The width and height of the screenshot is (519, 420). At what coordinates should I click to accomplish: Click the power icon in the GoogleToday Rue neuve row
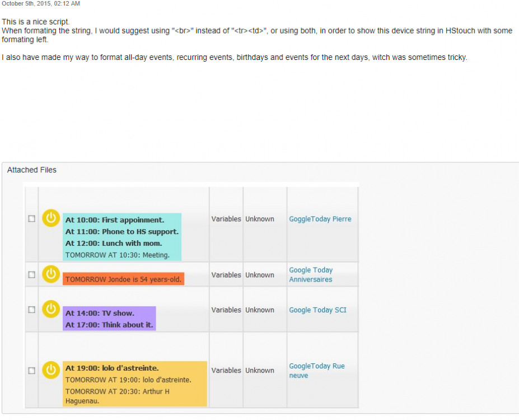[51, 370]
